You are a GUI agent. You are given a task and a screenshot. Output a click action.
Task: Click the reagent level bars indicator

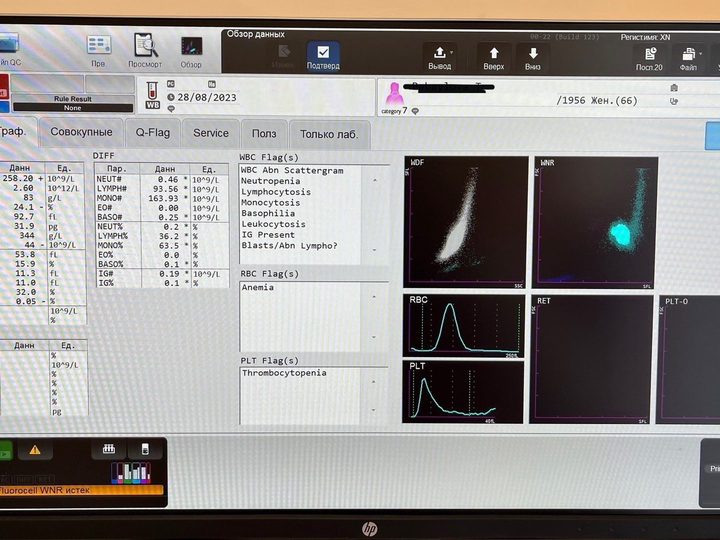pos(131,473)
